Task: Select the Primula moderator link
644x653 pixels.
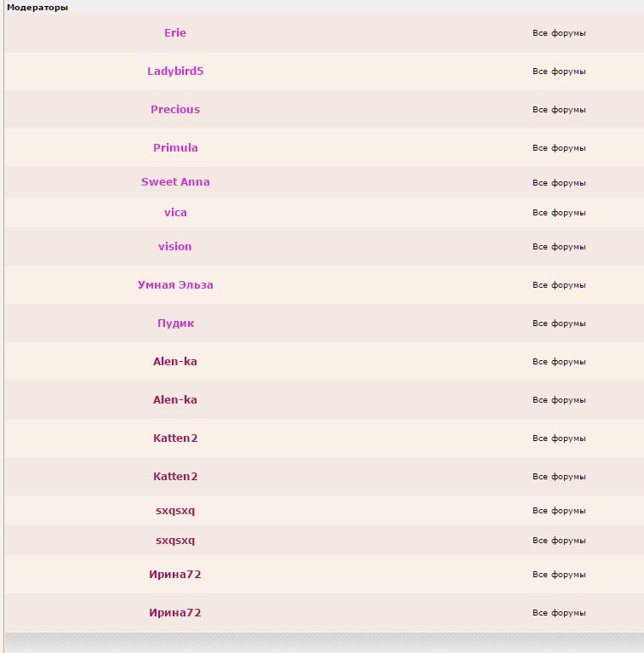Action: point(175,148)
